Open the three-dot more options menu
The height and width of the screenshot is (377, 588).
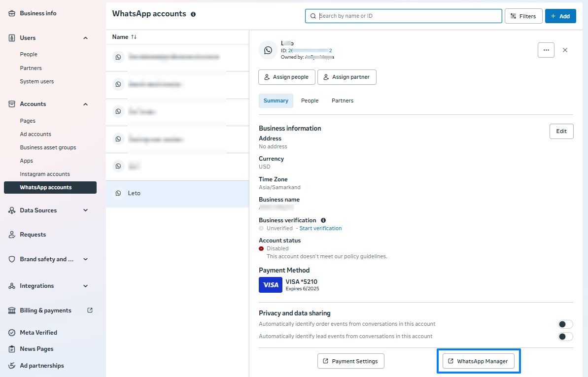click(x=546, y=50)
